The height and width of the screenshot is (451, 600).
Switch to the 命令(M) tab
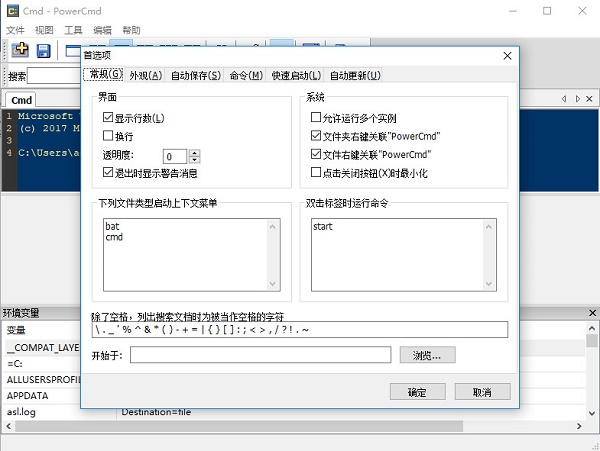(246, 75)
